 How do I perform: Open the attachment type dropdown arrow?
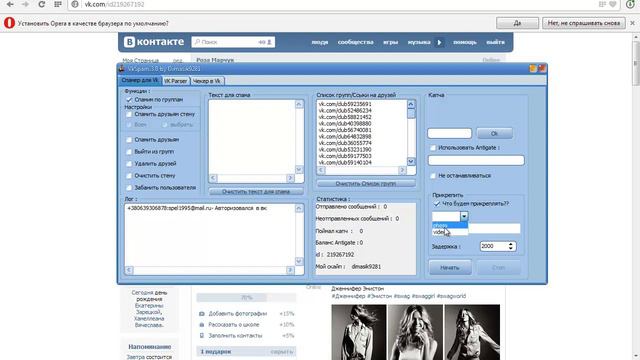pyautogui.click(x=464, y=216)
